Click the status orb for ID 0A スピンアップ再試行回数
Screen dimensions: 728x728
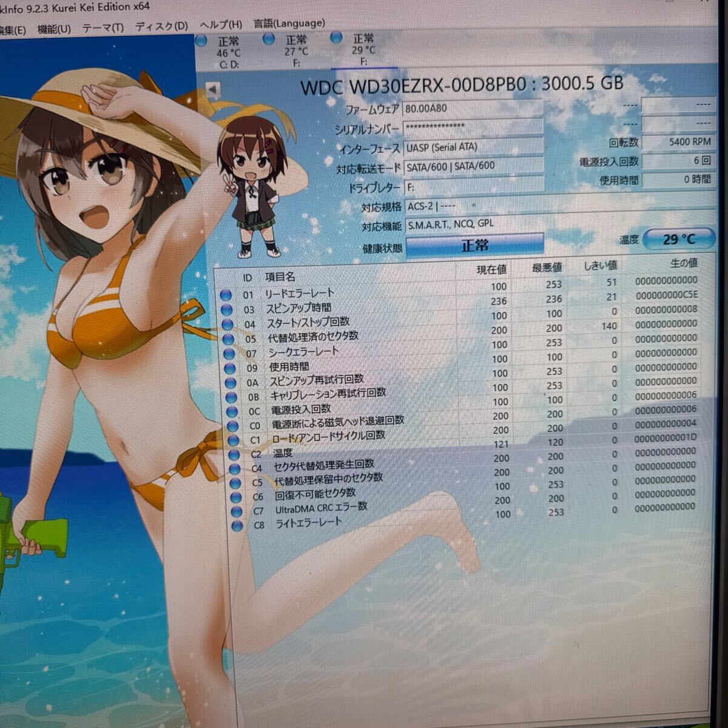(230, 383)
